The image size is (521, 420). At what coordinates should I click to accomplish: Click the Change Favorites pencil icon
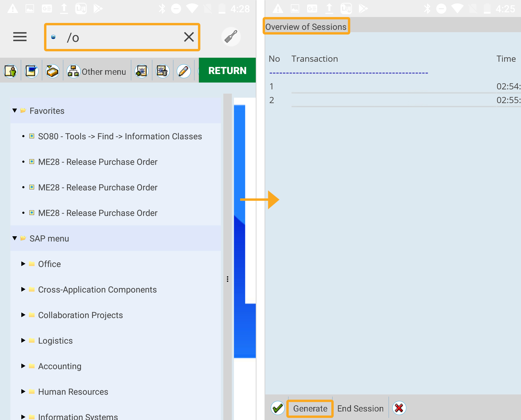tap(184, 71)
